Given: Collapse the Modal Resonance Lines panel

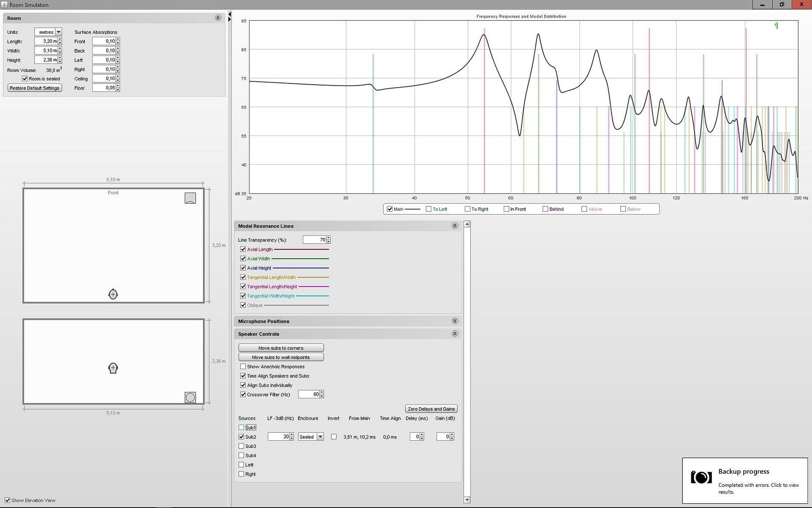Looking at the screenshot, I should pyautogui.click(x=454, y=226).
